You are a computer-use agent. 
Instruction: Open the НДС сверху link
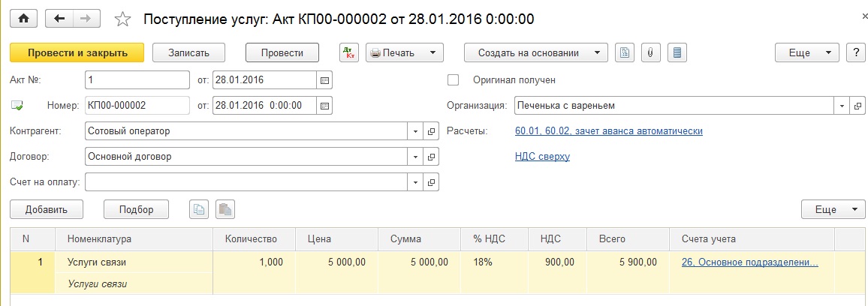(542, 157)
